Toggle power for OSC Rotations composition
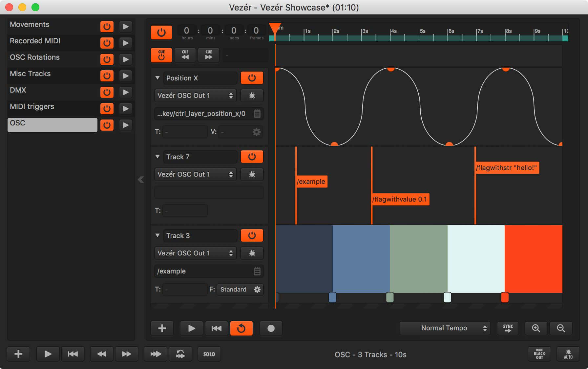The image size is (588, 369). [107, 59]
